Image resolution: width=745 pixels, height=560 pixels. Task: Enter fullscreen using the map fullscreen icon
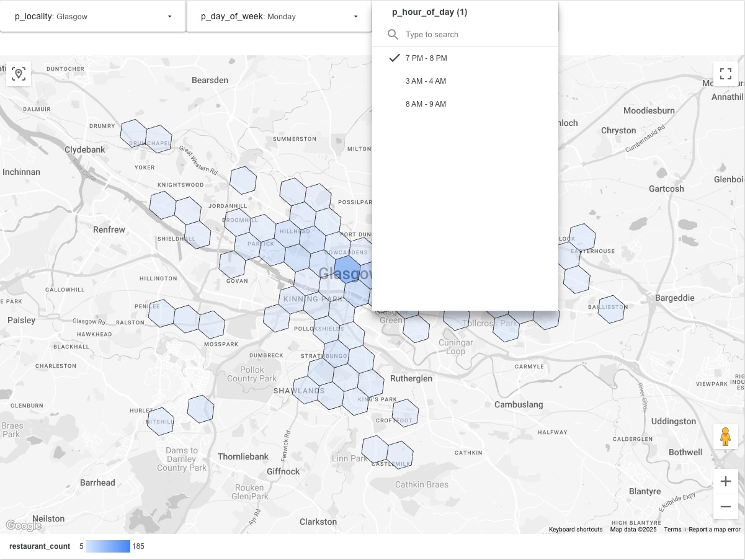pos(726,74)
